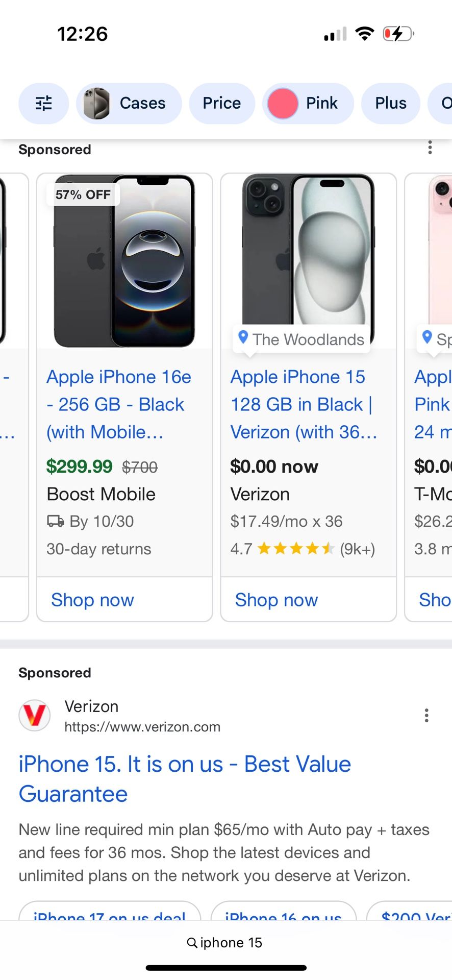Click the Verizon logo icon
The width and height of the screenshot is (452, 980).
click(34, 715)
